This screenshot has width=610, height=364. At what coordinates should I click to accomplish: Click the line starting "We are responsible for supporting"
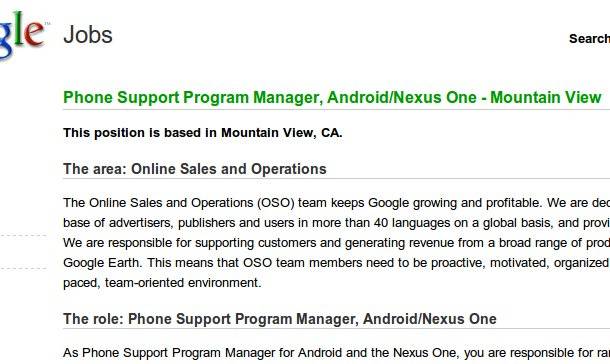(337, 243)
